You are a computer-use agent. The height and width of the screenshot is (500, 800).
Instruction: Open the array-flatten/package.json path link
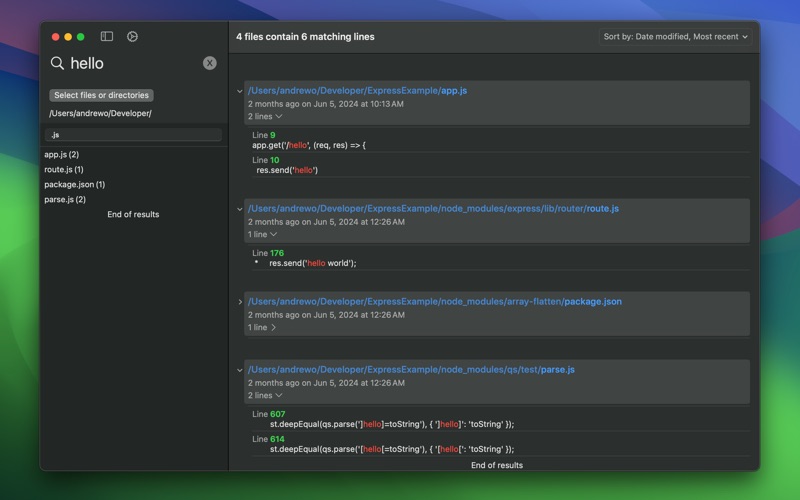(435, 302)
